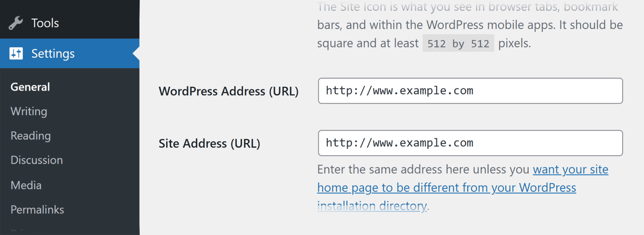Image resolution: width=644 pixels, height=235 pixels.
Task: Click the 'Enter the same address here' text
Action: coord(423,170)
